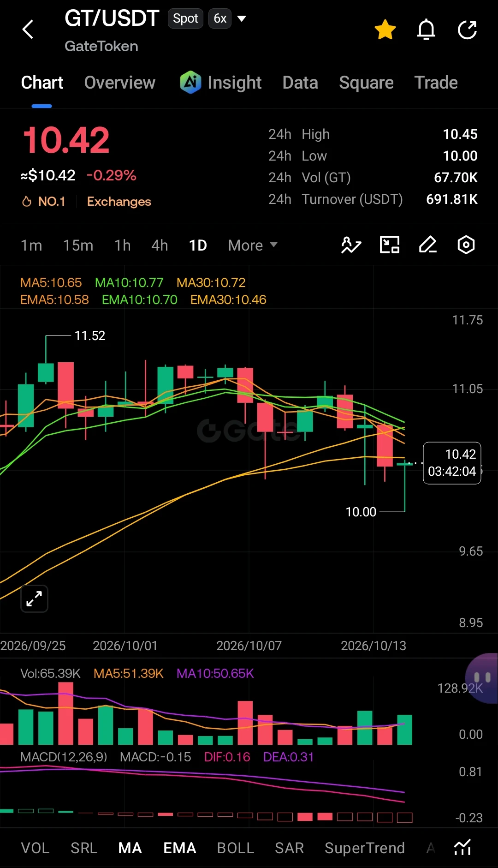Tap the NO.1 hot ranking link
The width and height of the screenshot is (498, 868).
(44, 202)
